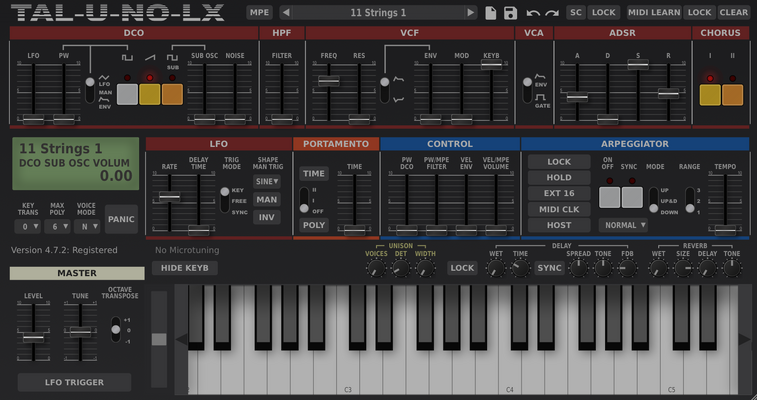Click the No Microtuning text

pos(187,250)
